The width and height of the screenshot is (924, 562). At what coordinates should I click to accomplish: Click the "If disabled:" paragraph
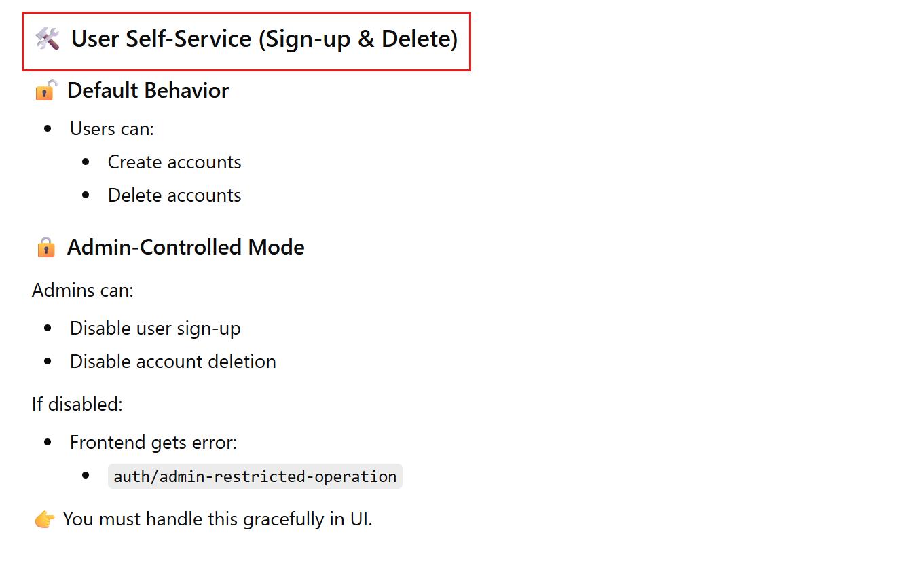pos(77,405)
